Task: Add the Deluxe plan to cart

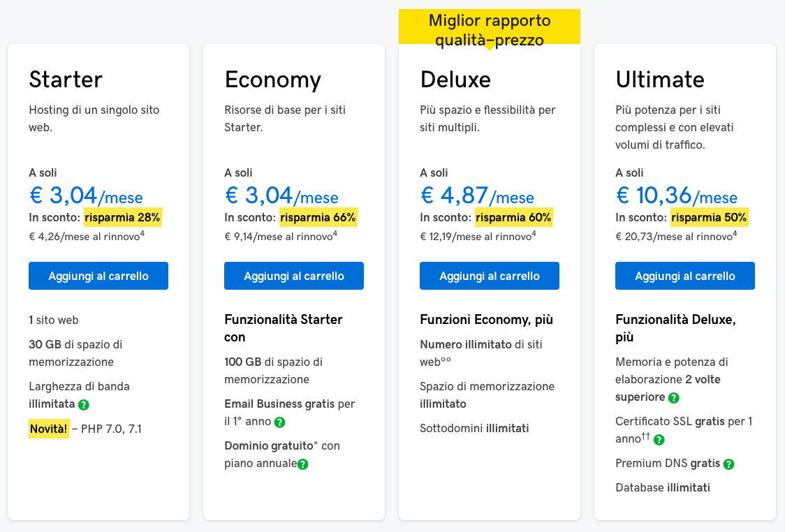Action: click(489, 276)
